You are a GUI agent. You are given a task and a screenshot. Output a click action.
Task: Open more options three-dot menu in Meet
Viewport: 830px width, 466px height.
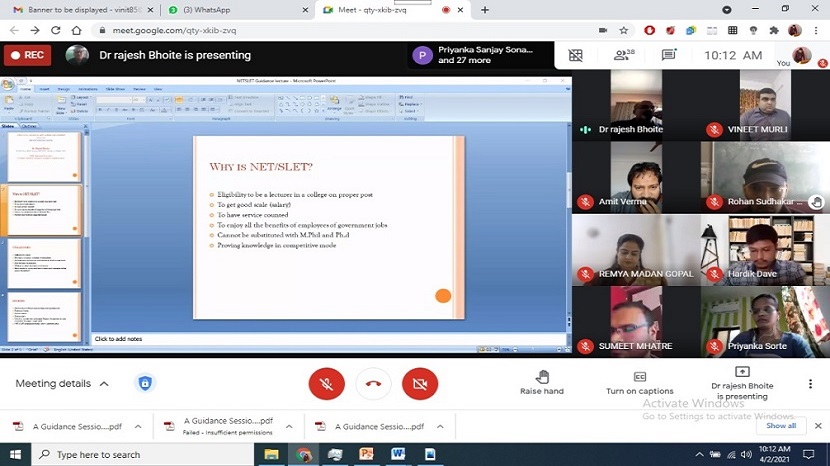(x=810, y=384)
